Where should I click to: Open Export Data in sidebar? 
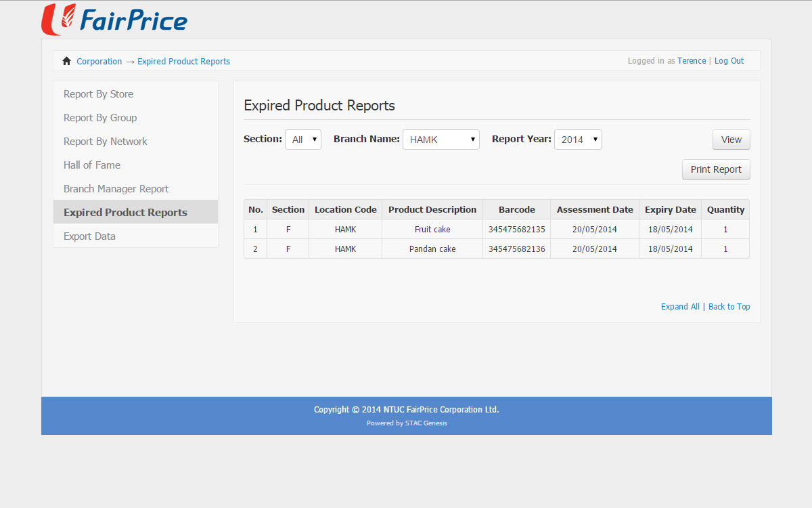tap(136, 236)
